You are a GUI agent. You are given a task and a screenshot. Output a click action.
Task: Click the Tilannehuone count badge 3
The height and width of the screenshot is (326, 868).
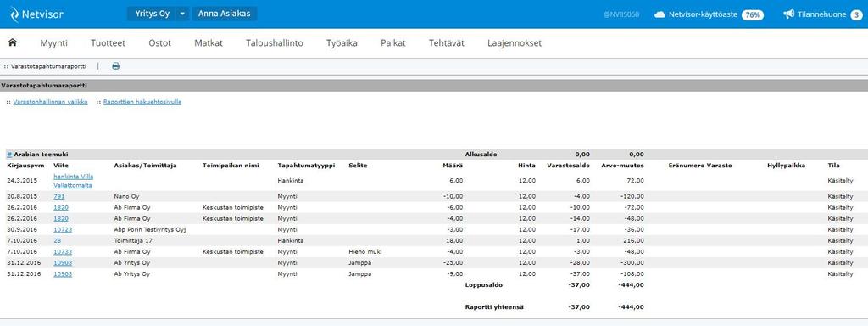pyautogui.click(x=856, y=15)
